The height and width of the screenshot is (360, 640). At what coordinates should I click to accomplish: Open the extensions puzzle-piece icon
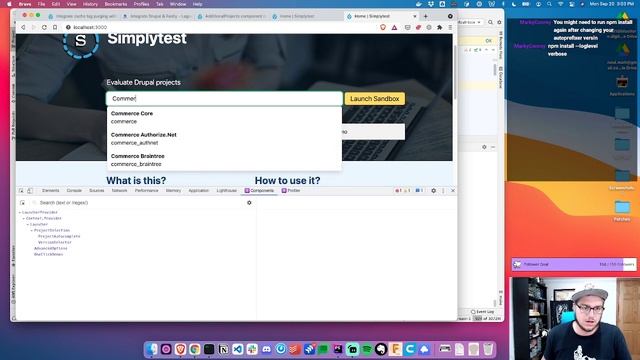coord(440,27)
